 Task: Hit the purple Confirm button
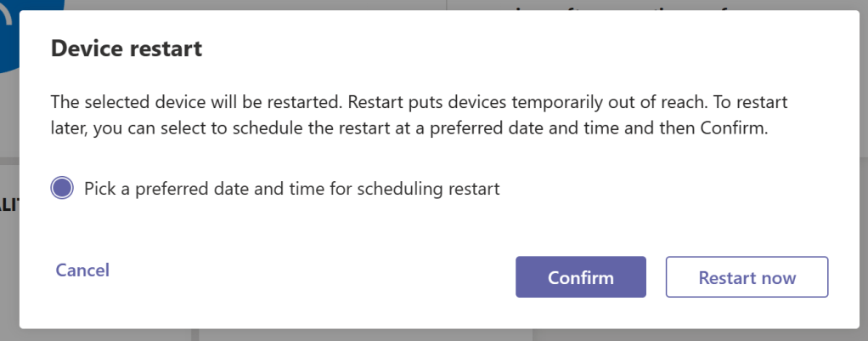tap(580, 277)
